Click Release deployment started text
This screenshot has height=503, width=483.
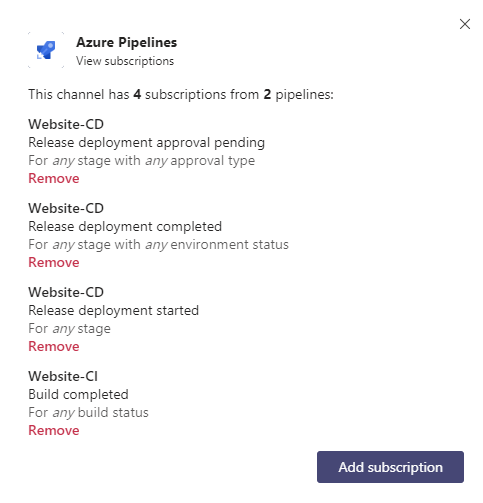tap(113, 311)
